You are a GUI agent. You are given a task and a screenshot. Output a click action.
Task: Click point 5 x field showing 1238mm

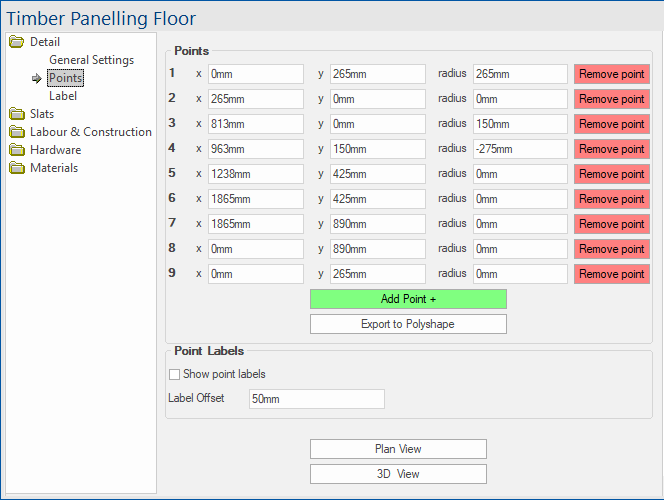pyautogui.click(x=256, y=174)
